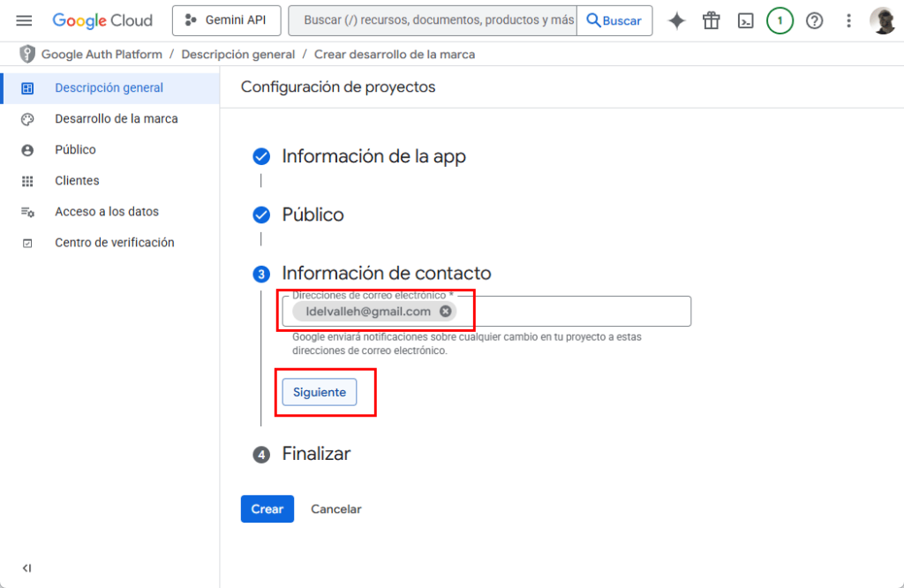
Task: Remove ldelvalleh@gmail.com email chip
Action: tap(446, 312)
